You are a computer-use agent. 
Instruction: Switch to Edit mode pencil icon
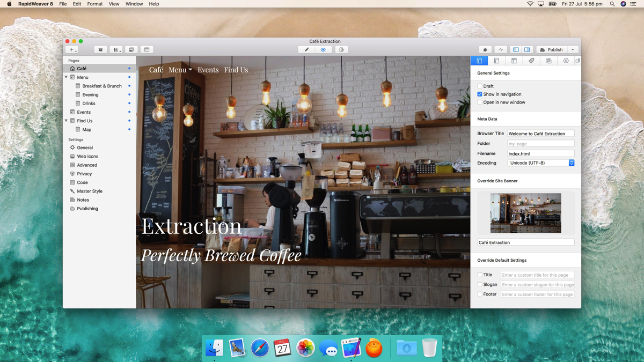[x=307, y=50]
